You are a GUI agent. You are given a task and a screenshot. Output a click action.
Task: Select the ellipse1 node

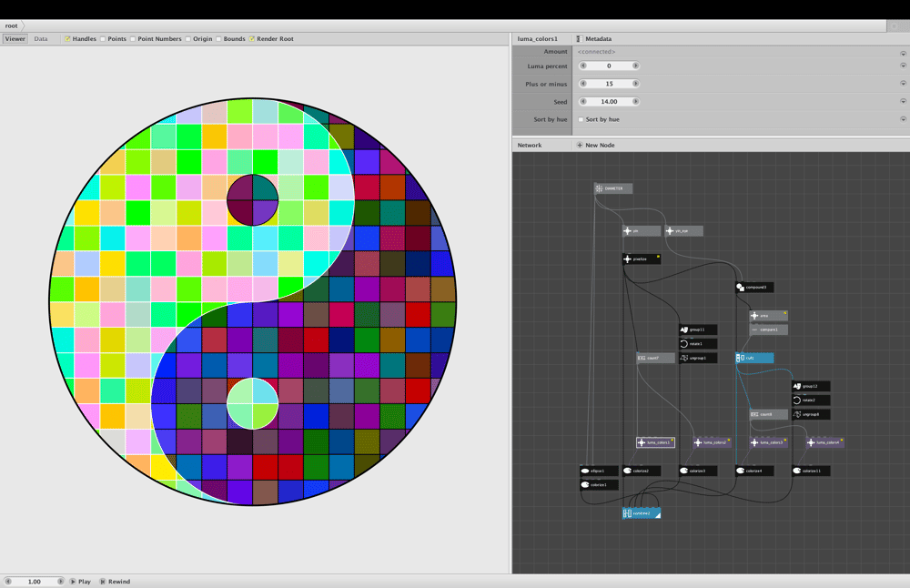[x=599, y=471]
